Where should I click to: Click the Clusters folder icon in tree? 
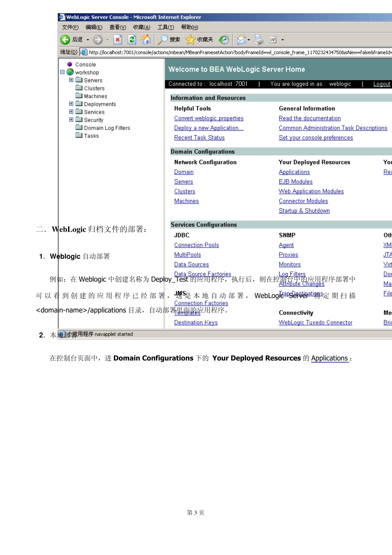click(x=79, y=88)
